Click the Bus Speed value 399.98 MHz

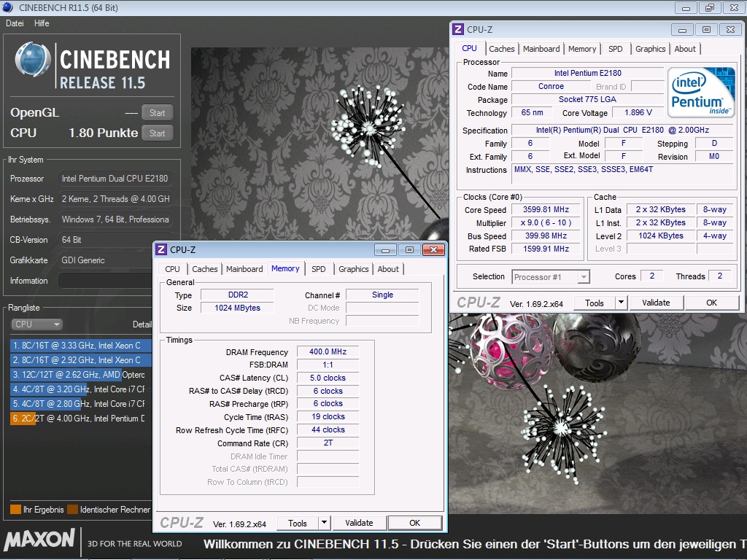tap(546, 236)
